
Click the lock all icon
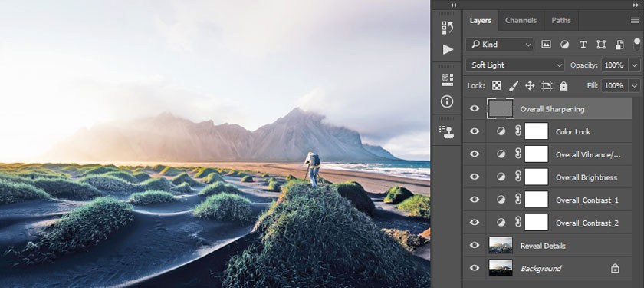(563, 85)
